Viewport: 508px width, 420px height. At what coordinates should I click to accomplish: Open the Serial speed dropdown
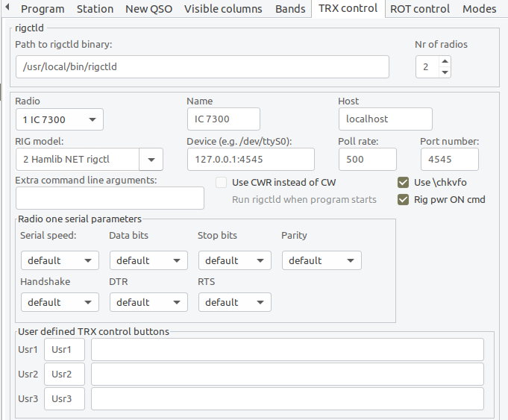coord(60,260)
